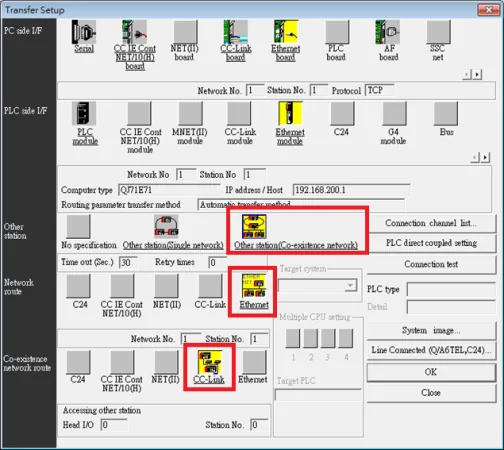Click the Target PLC field
This screenshot has width=504, height=450.
coord(318,394)
